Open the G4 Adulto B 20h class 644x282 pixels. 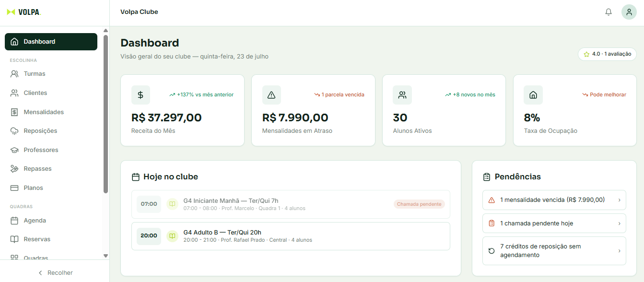click(291, 236)
